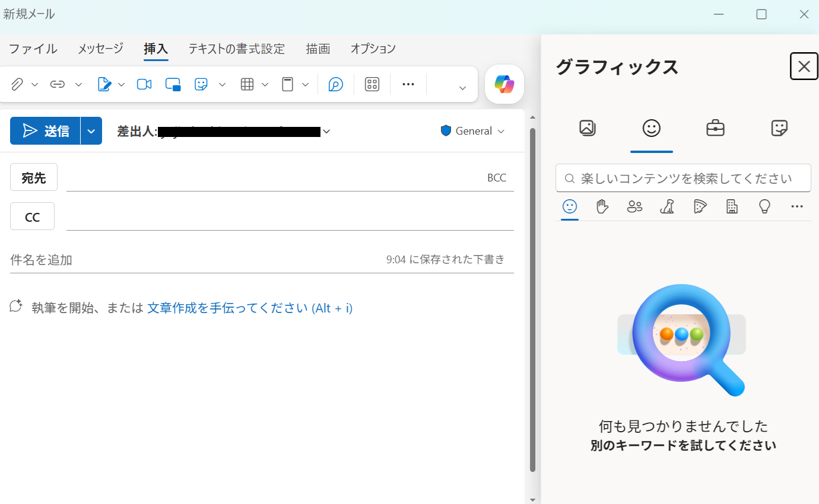The image size is (819, 504).
Task: Click the BCC link
Action: pyautogui.click(x=497, y=177)
